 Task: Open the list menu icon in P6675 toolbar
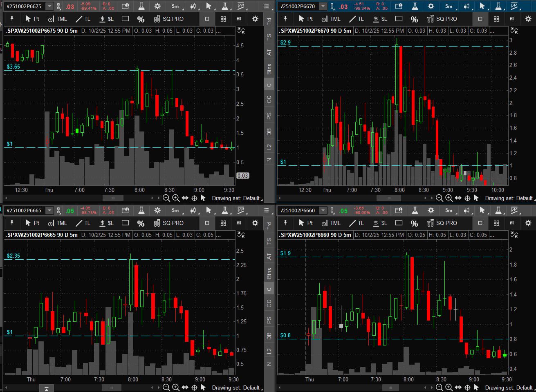pyautogui.click(x=267, y=6)
